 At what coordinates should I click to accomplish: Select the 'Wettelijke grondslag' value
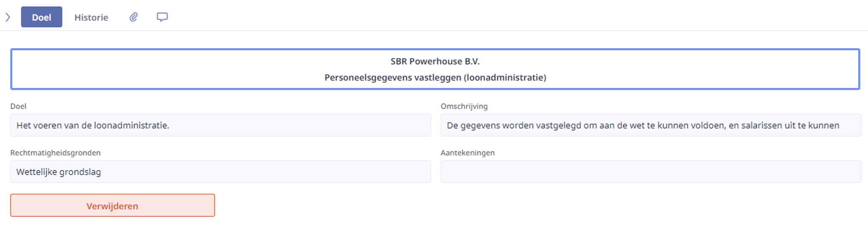(x=59, y=172)
